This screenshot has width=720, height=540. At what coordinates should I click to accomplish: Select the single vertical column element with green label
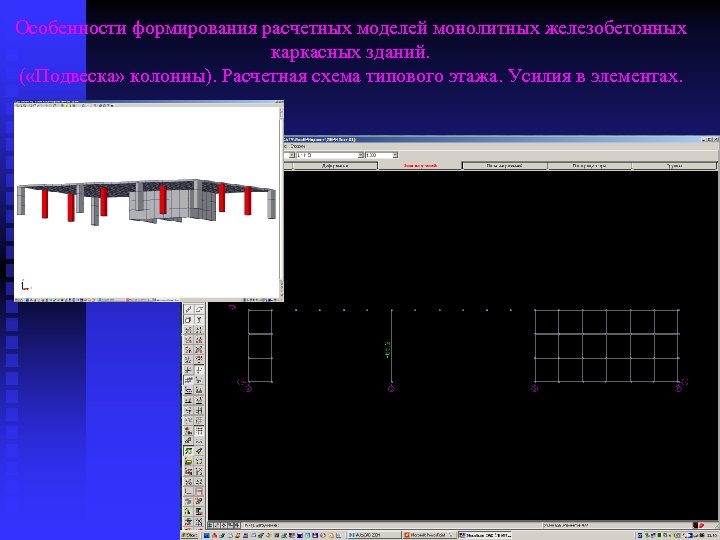tap(391, 346)
